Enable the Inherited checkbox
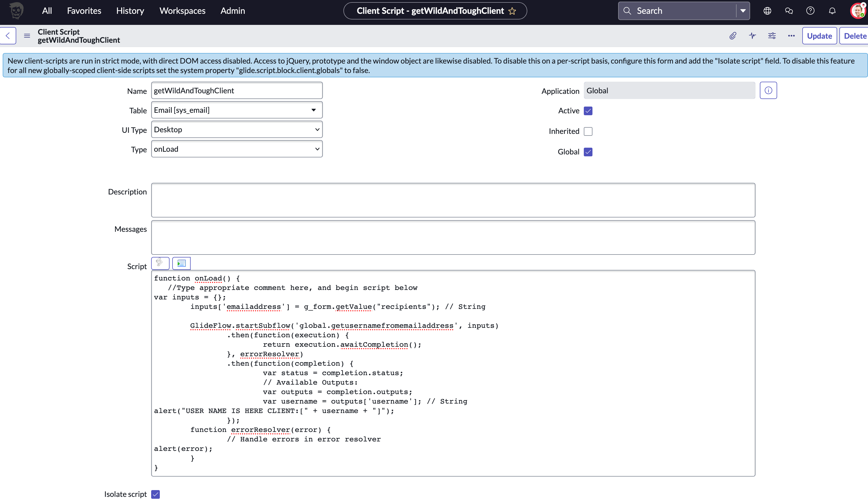868x502 pixels. coord(588,131)
